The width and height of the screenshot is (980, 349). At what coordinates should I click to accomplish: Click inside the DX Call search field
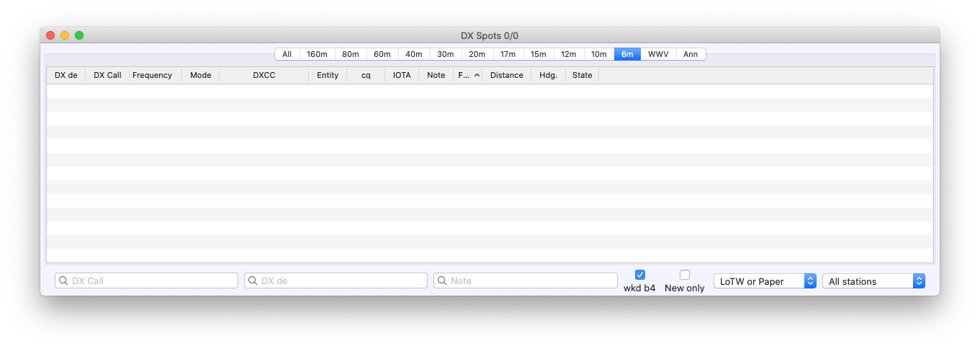[151, 280]
